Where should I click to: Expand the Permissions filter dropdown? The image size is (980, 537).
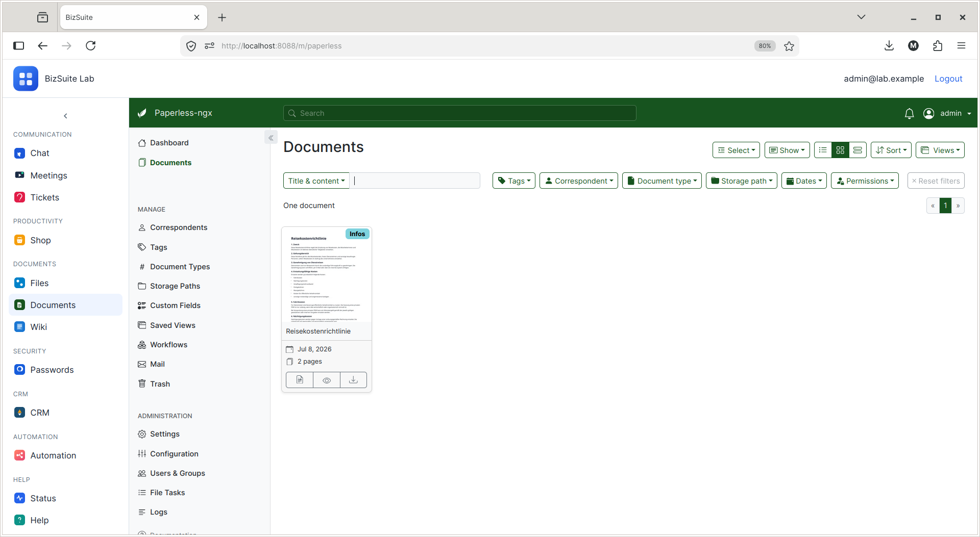tap(865, 181)
